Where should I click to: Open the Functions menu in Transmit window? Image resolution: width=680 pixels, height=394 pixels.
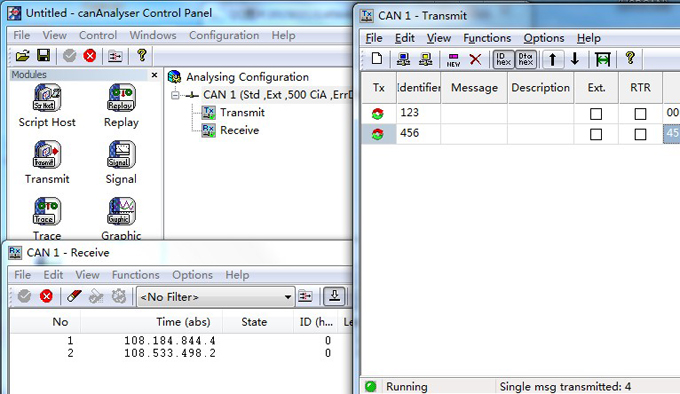487,38
